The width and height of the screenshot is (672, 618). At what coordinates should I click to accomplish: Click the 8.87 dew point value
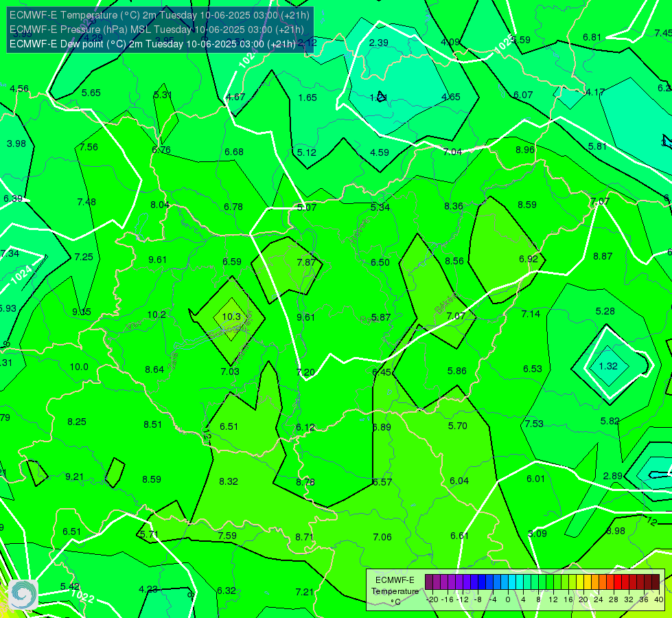[x=603, y=256]
